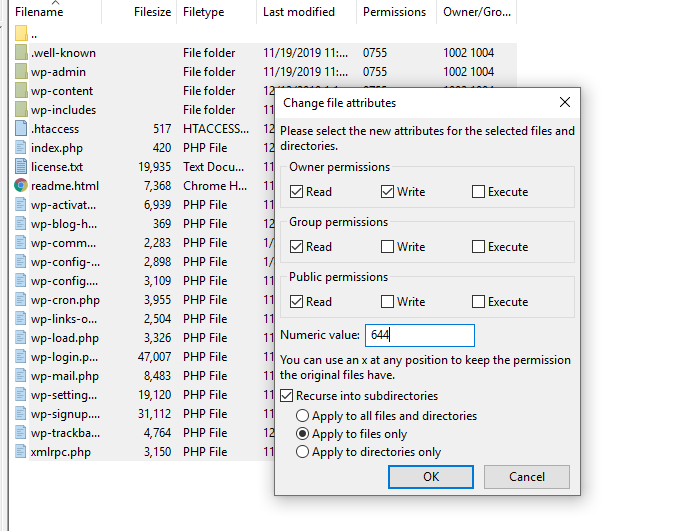
Task: Enable Execute under Owner permissions
Action: click(x=479, y=192)
